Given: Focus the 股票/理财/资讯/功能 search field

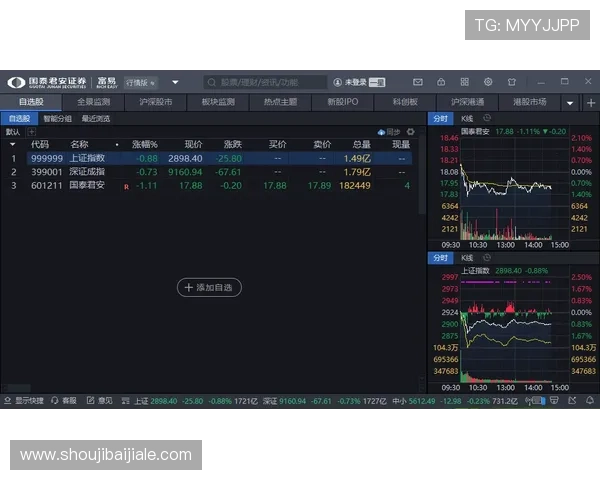Looking at the screenshot, I should 266,82.
